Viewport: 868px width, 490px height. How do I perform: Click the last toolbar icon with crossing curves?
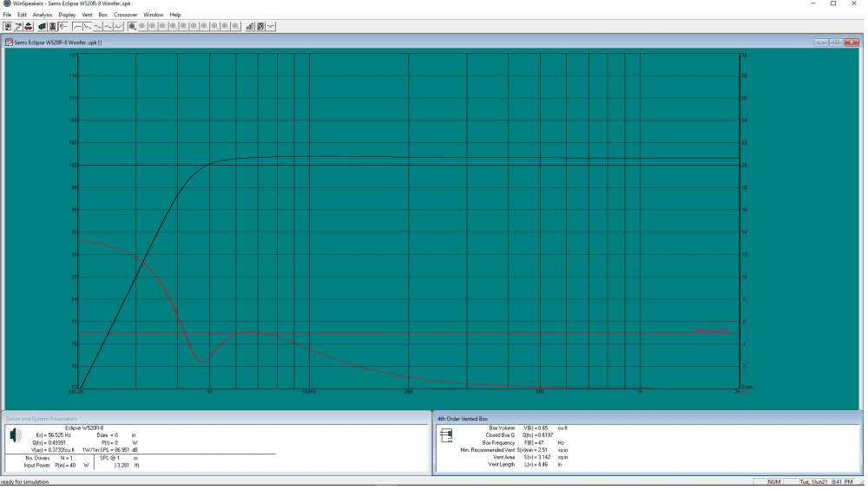[271, 26]
